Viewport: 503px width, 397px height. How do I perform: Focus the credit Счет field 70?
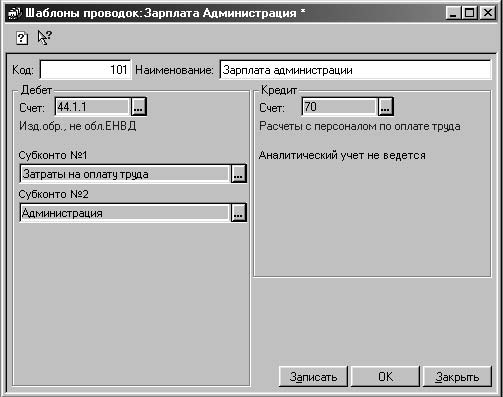pos(339,107)
